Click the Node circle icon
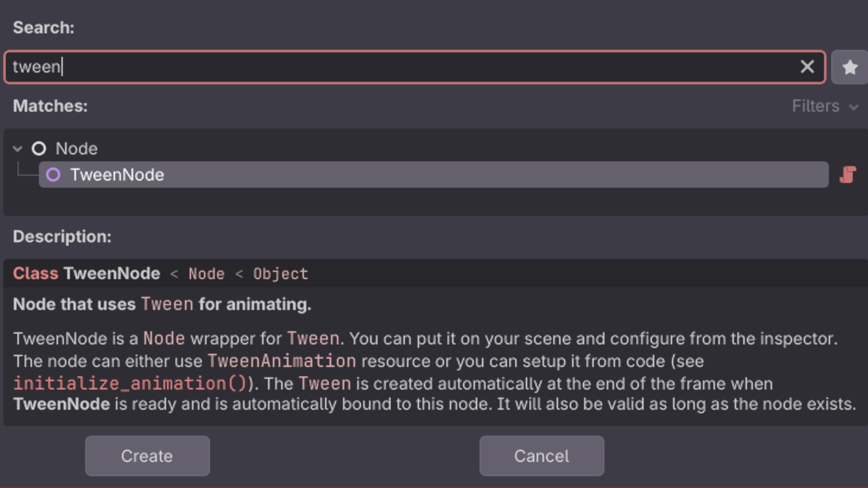The height and width of the screenshot is (488, 868). click(x=39, y=149)
